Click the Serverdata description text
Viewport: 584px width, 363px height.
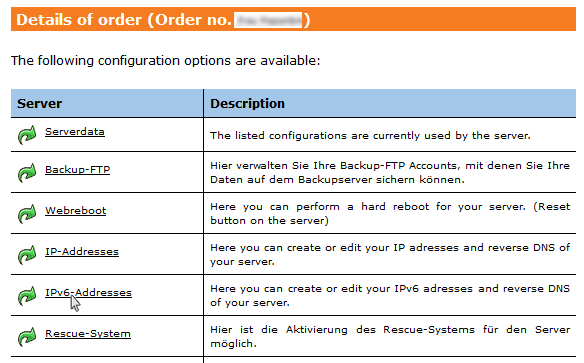tap(370, 136)
